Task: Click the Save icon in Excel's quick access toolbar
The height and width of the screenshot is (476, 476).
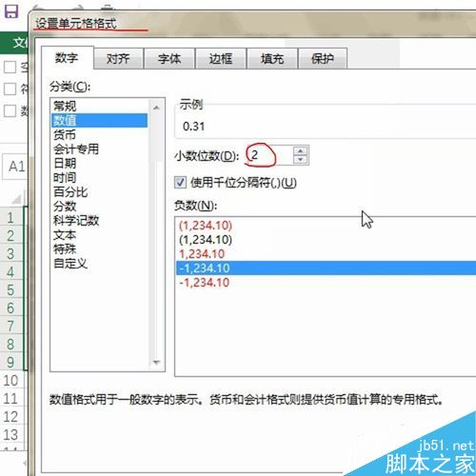Action: 10,11
